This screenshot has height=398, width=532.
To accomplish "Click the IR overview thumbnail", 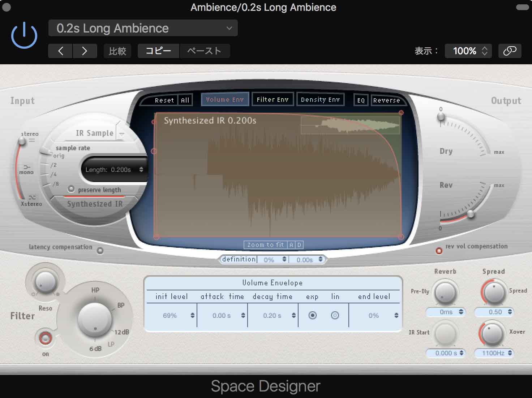I will 350,125.
